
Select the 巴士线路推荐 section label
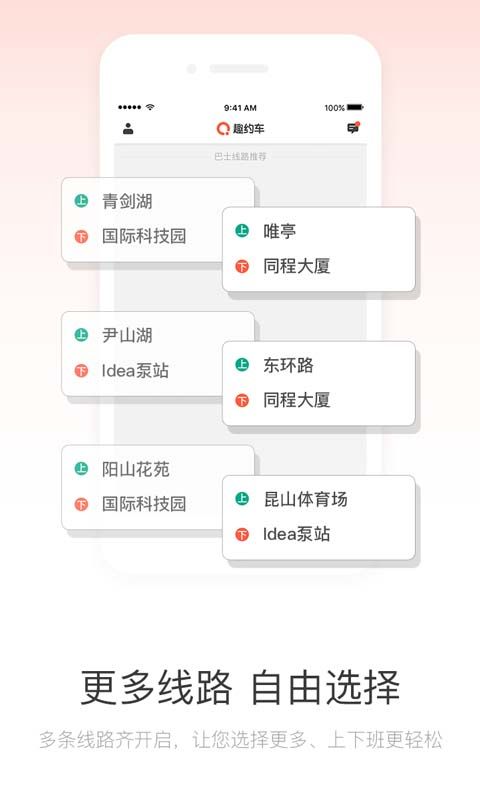click(x=240, y=156)
